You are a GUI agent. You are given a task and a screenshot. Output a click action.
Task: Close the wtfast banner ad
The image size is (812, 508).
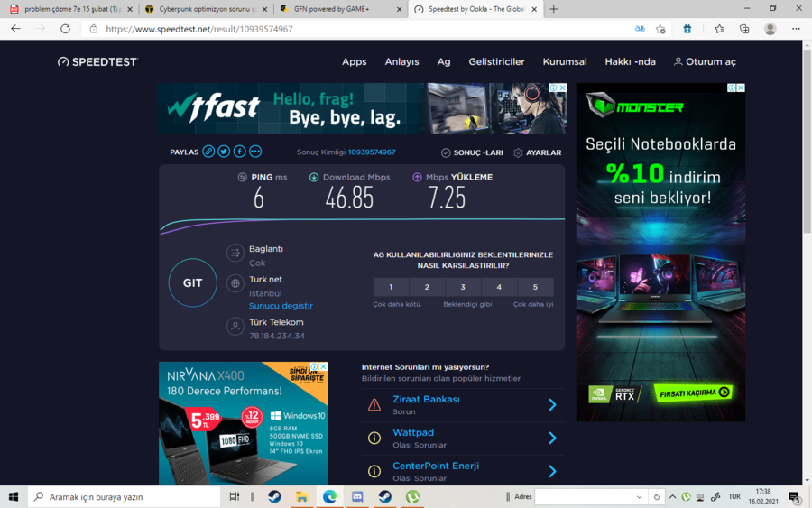[x=562, y=88]
